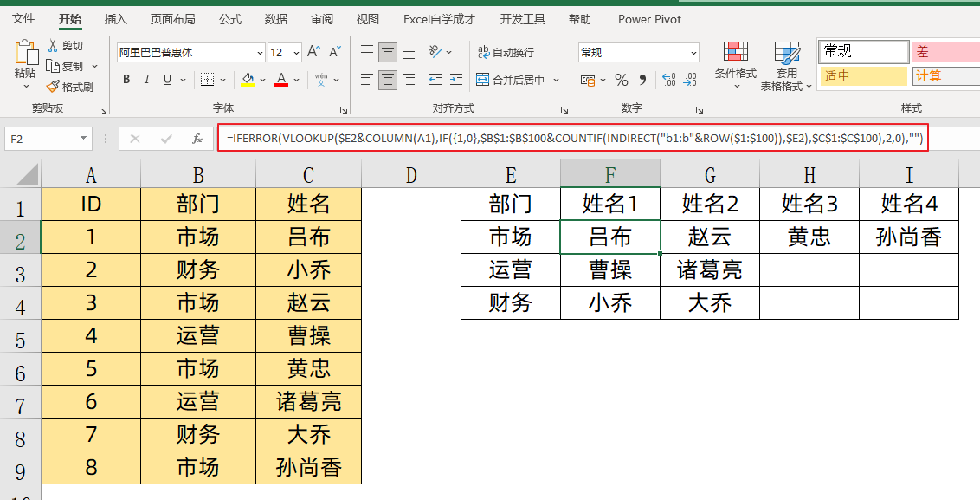Image resolution: width=980 pixels, height=500 pixels.
Task: Select cell containing 孙尚香 in column I
Action: tap(909, 237)
